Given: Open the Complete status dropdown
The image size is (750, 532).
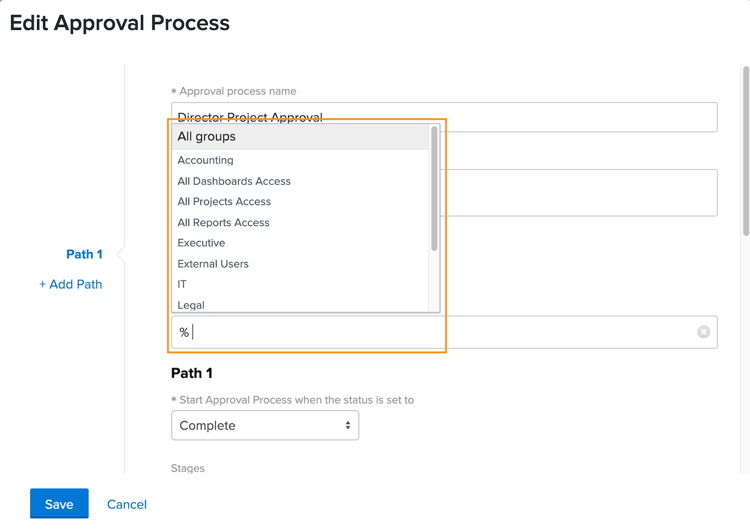Looking at the screenshot, I should tap(265, 426).
